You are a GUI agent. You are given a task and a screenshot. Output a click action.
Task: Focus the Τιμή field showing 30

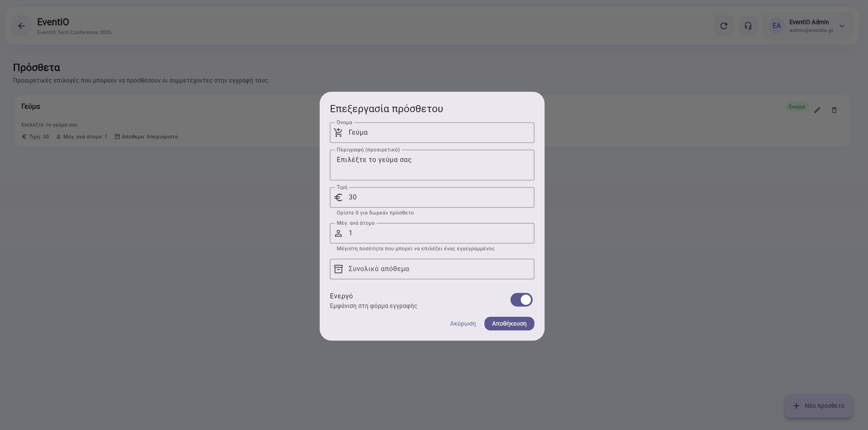(x=432, y=197)
